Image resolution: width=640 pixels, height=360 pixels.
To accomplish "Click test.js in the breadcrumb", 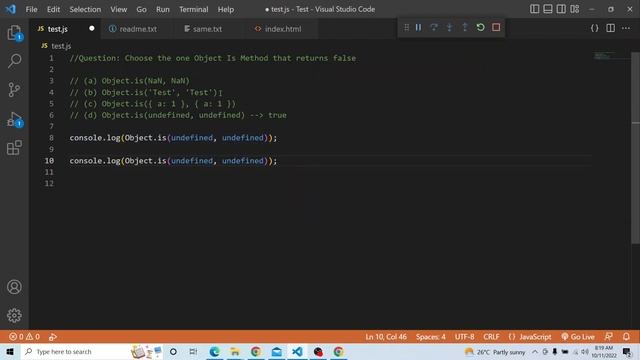I will 61,46.
